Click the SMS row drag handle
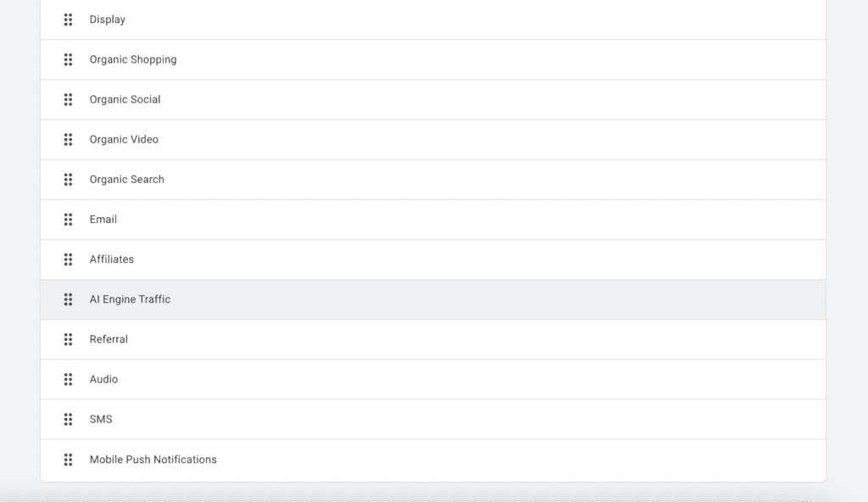This screenshot has height=502, width=868. [68, 420]
